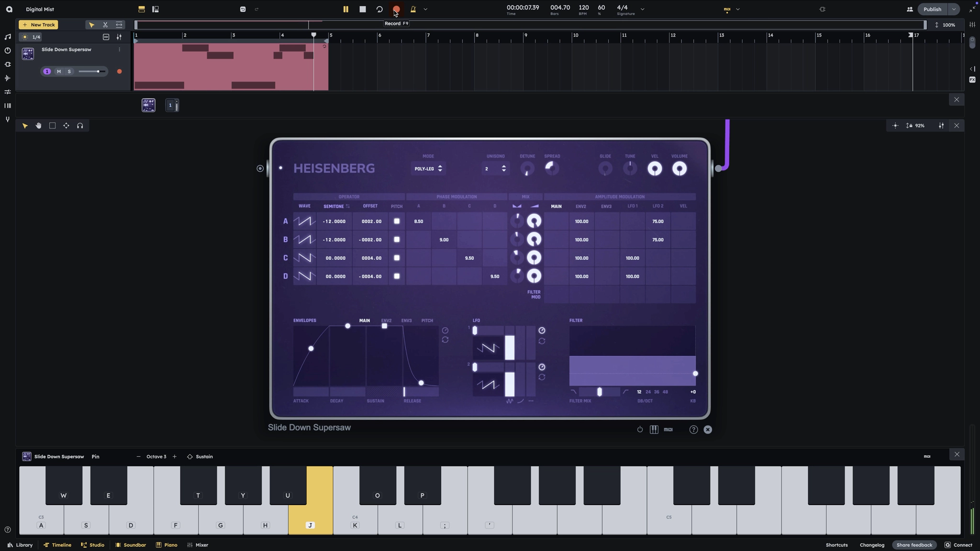Select the MAIN envelope tab
980x551 pixels.
365,320
